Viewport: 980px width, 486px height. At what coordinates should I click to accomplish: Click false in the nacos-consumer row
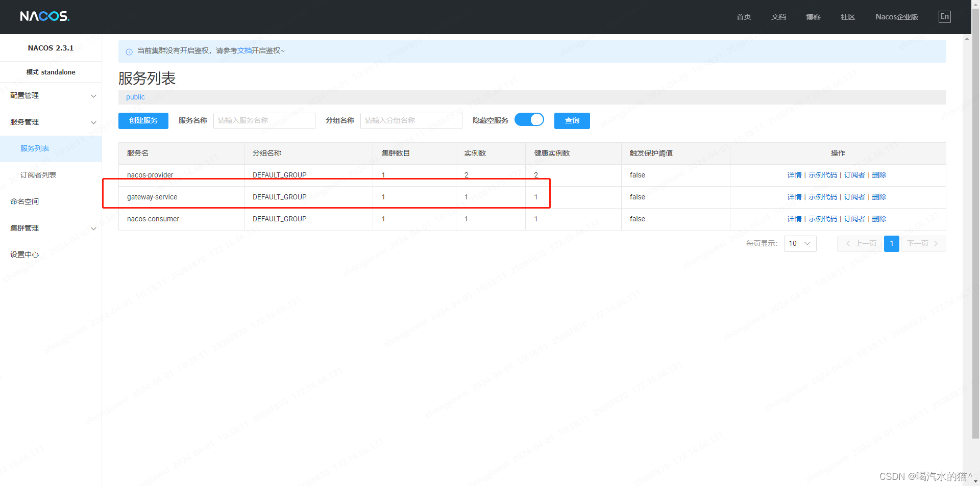(x=638, y=219)
